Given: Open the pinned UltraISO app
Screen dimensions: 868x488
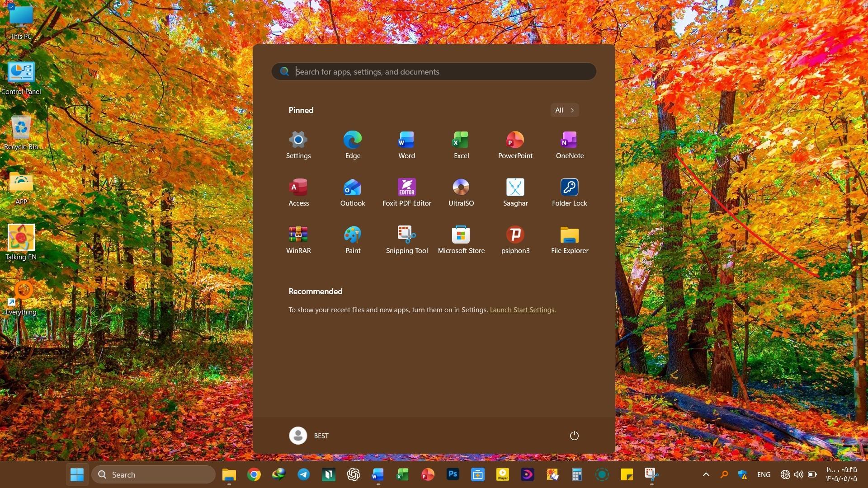Looking at the screenshot, I should click(461, 192).
